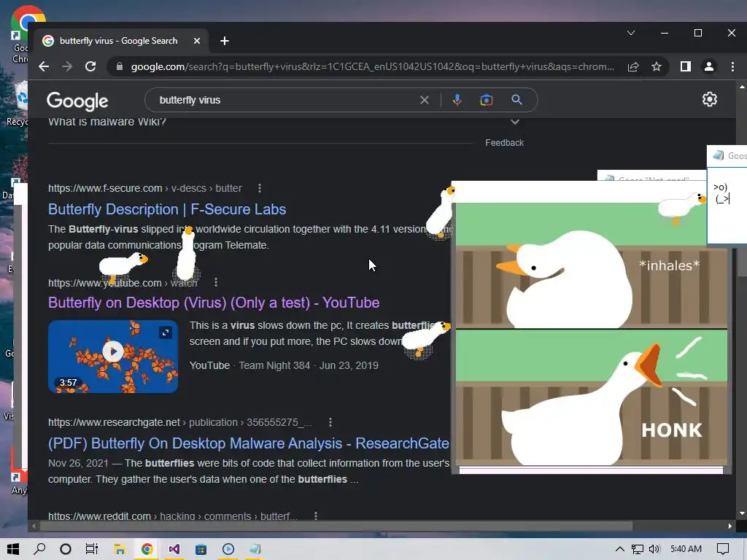Expand video preview icon on thumbnail
Image resolution: width=747 pixels, height=560 pixels.
(166, 332)
